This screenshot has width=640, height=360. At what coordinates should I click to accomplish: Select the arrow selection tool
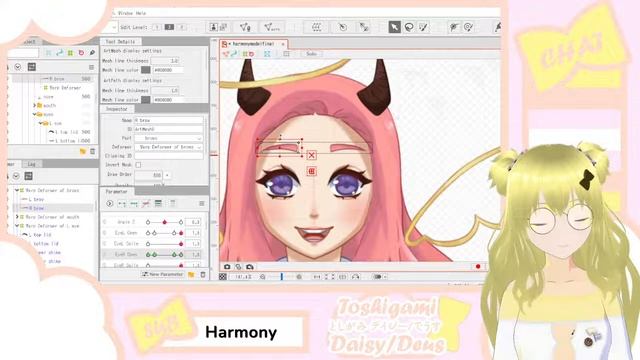tap(394, 27)
